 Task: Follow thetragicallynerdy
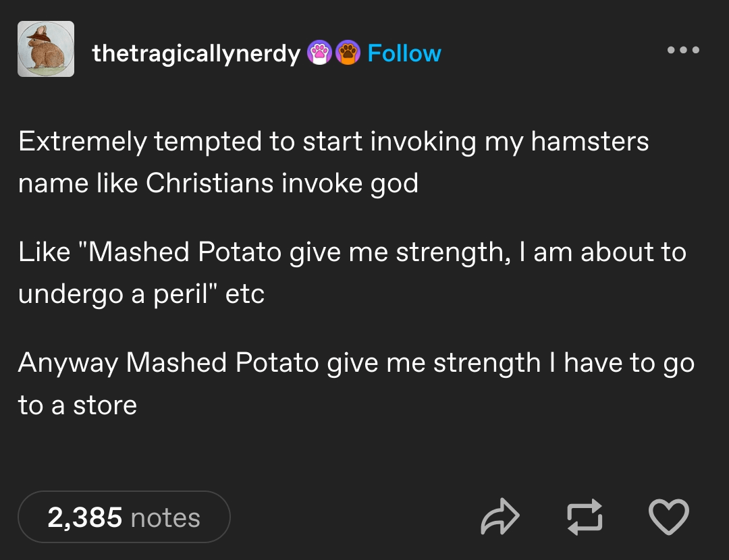(404, 53)
